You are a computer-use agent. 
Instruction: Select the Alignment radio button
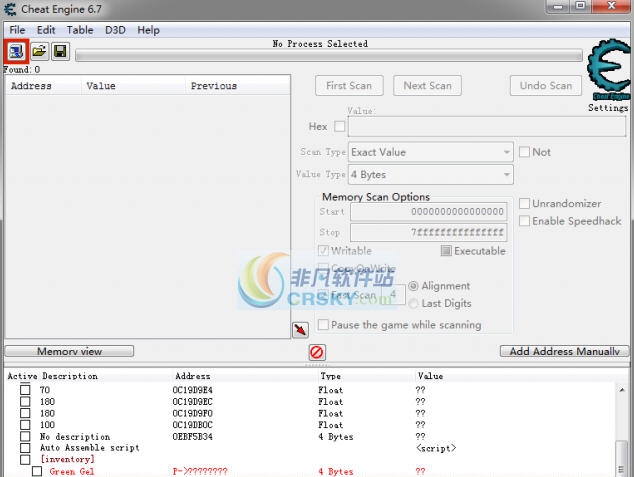(413, 286)
